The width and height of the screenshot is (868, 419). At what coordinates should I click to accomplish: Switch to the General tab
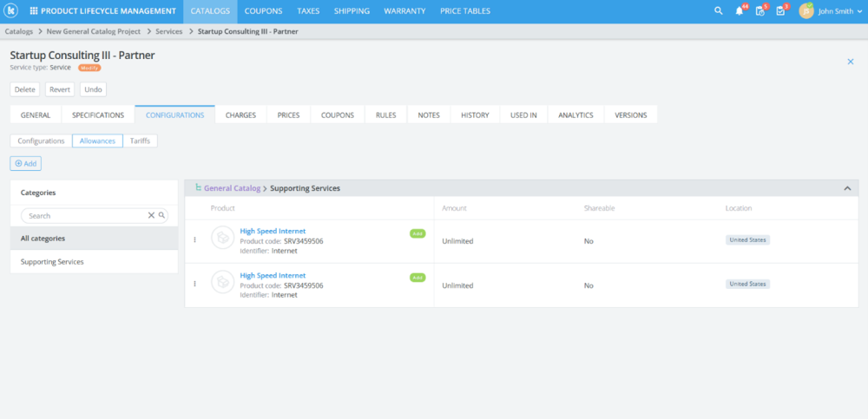pyautogui.click(x=36, y=115)
